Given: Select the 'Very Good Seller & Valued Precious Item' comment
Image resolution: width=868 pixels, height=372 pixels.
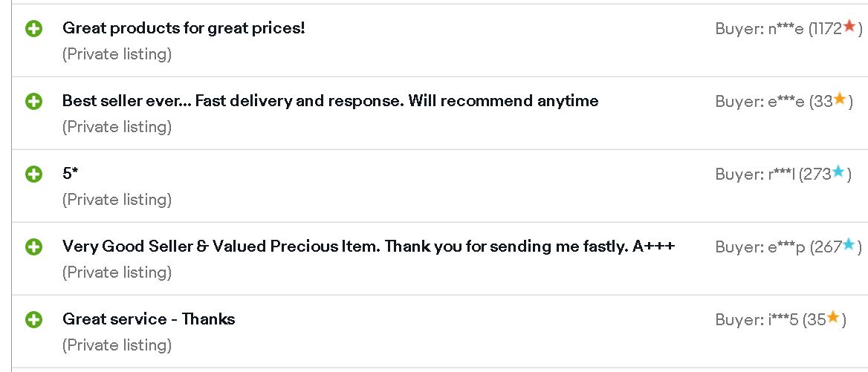Looking at the screenshot, I should [369, 247].
